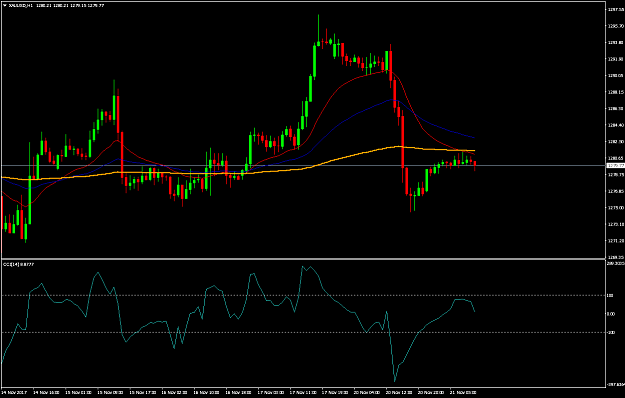The width and height of the screenshot is (625, 398).
Task: Select the XAUUSD,H1 chart title text
Action: 22,6
